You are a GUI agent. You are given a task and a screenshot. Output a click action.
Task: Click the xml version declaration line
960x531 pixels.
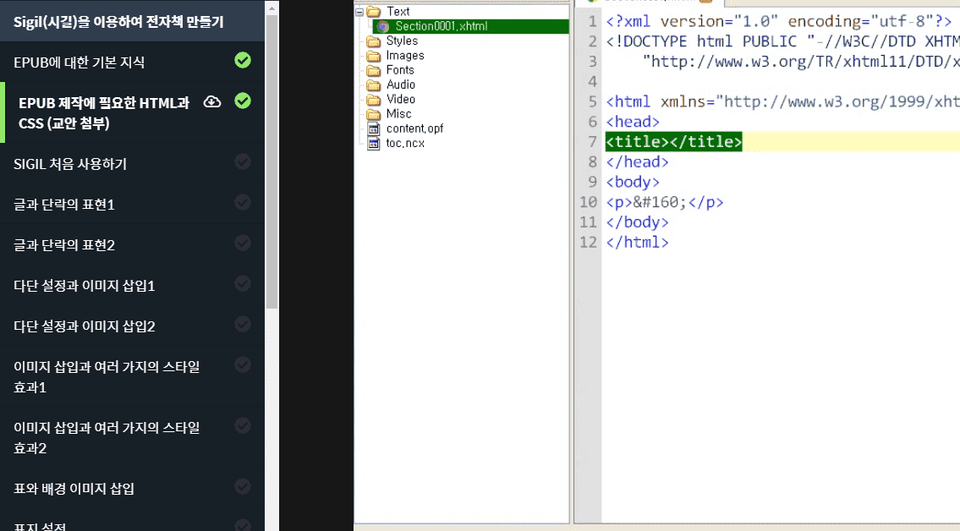(779, 21)
